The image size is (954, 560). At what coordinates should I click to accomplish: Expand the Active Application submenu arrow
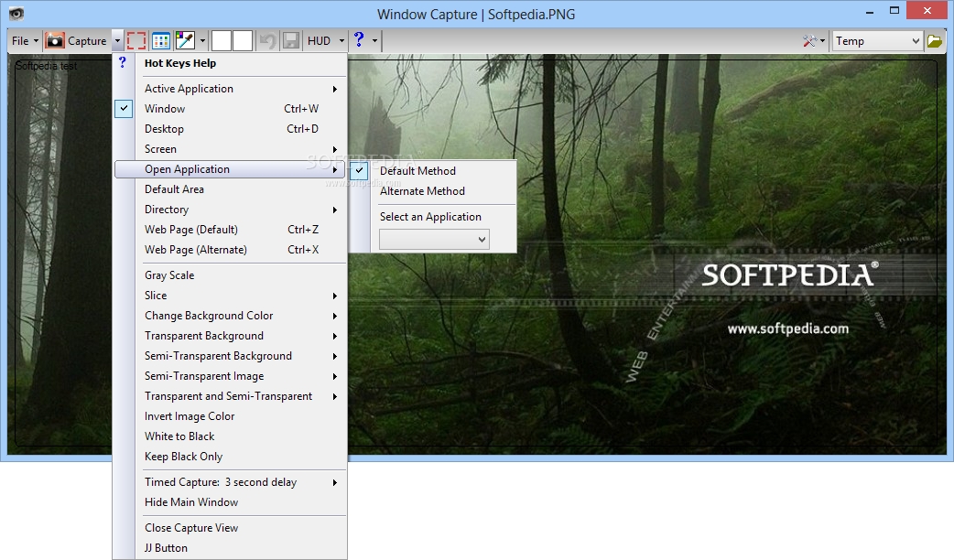(x=334, y=89)
